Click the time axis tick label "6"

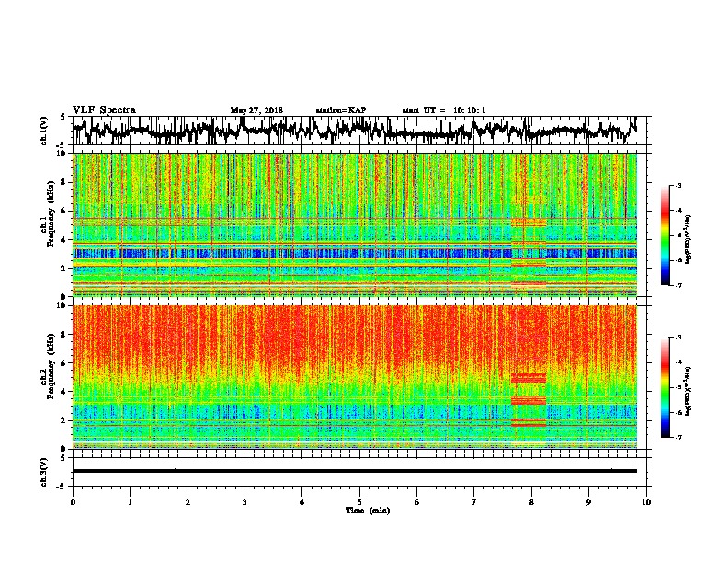[417, 502]
